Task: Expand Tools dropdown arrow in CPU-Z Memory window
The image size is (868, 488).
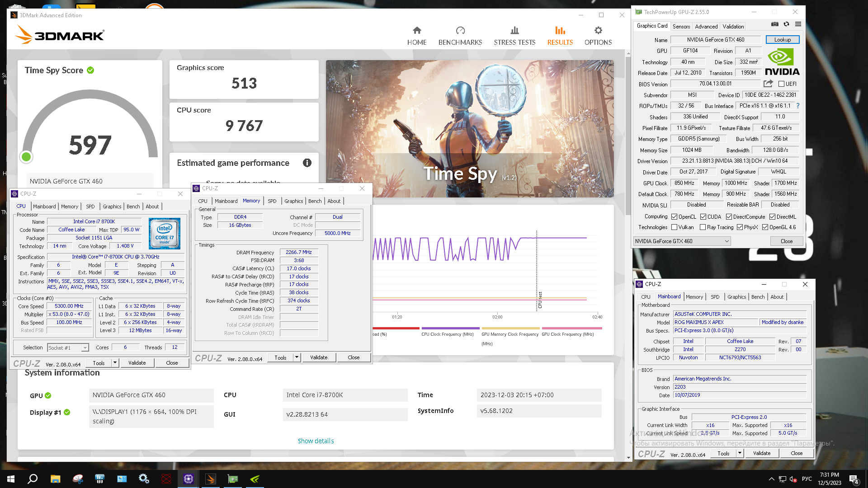Action: (297, 357)
